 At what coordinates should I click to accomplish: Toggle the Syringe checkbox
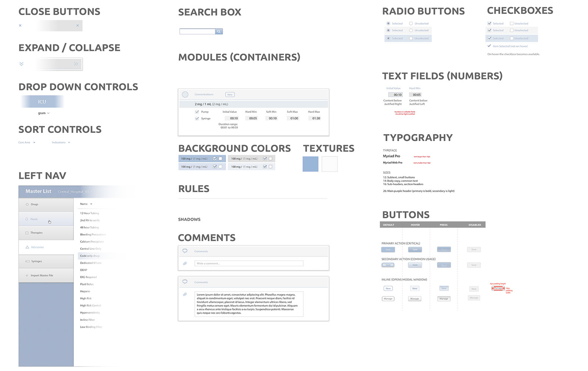(x=197, y=118)
